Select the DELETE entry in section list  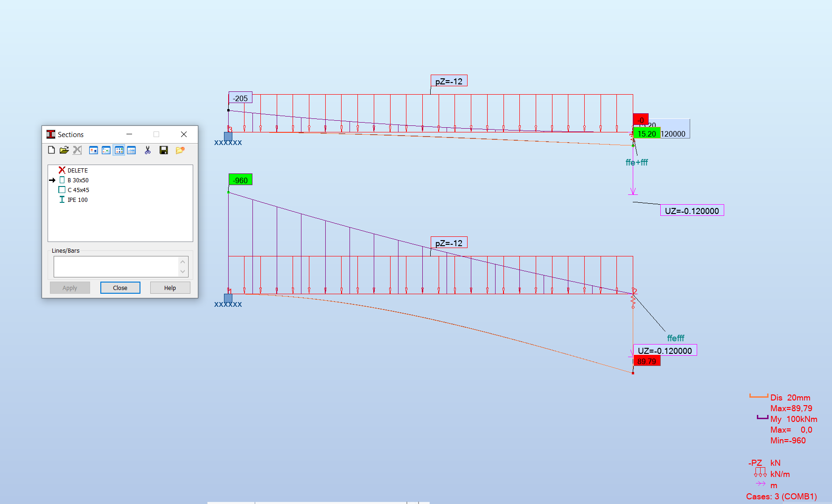click(77, 170)
